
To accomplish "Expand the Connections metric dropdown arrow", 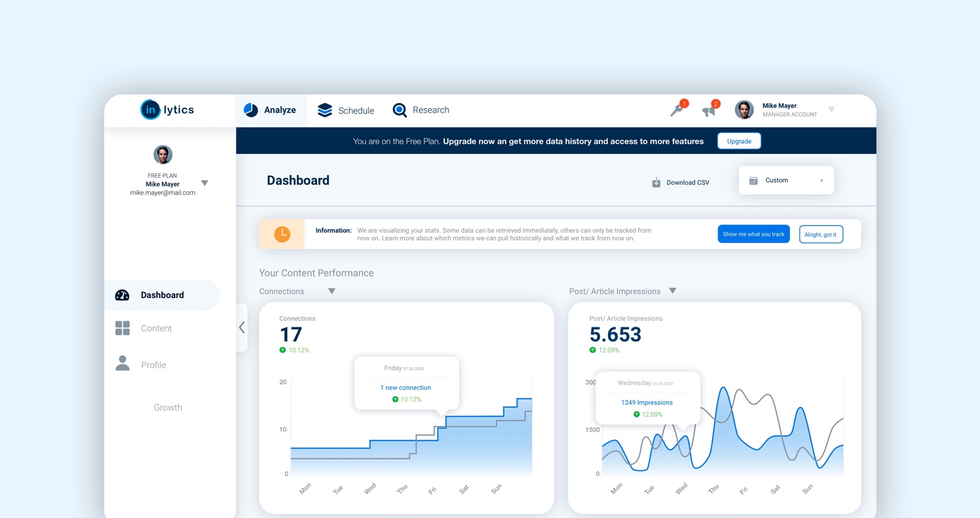I will (332, 291).
